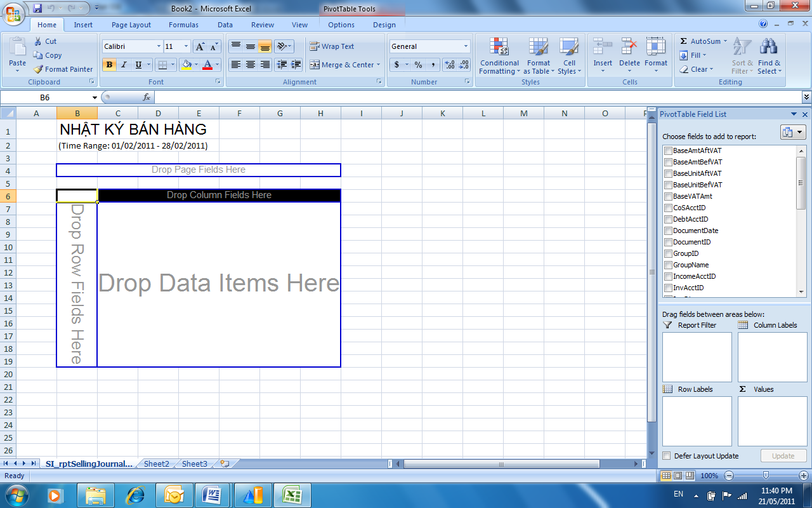Enable the Defer Layout Update checkbox
Image resolution: width=812 pixels, height=508 pixels.
[x=667, y=456]
